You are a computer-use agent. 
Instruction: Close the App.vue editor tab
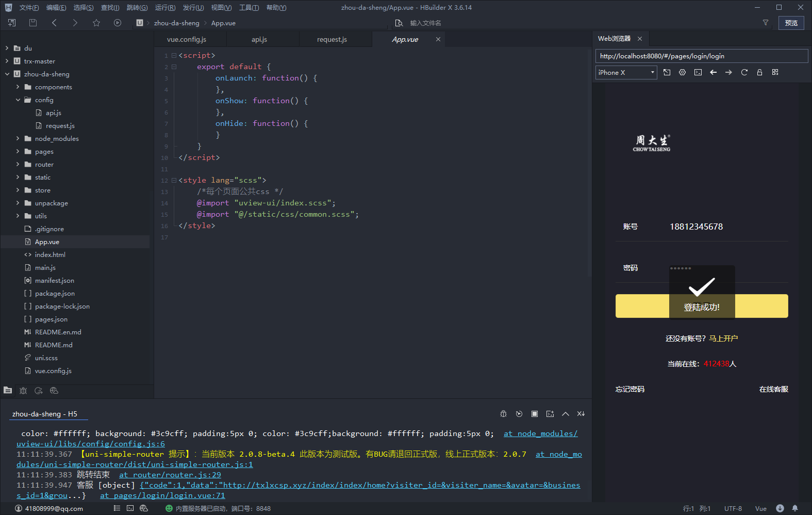(438, 39)
